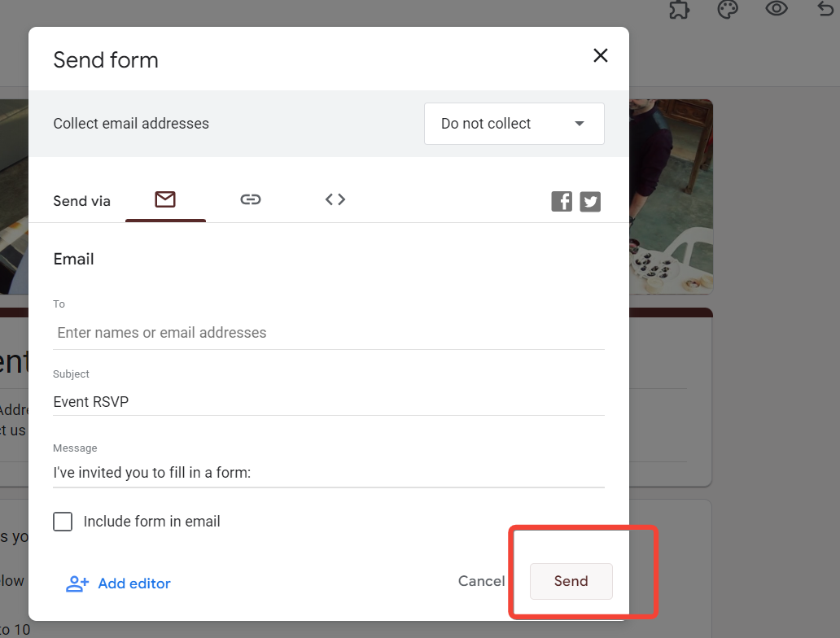Screen dimensions: 840x638
Task: Edit the Subject field Event RSVP
Action: [328, 402]
